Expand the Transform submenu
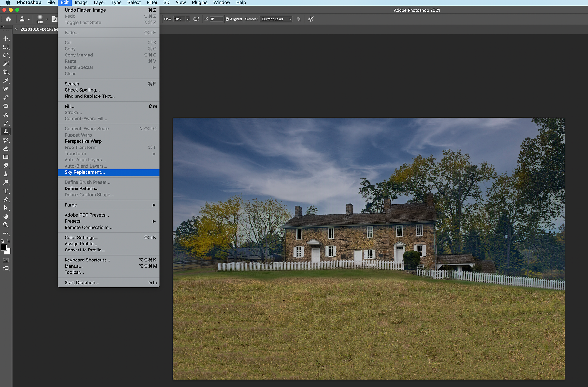 click(108, 154)
